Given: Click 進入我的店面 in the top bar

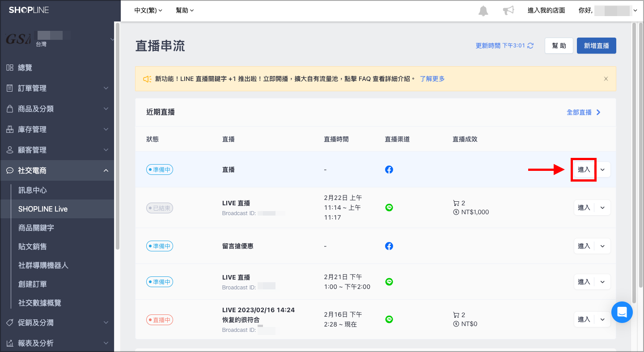Looking at the screenshot, I should (547, 10).
